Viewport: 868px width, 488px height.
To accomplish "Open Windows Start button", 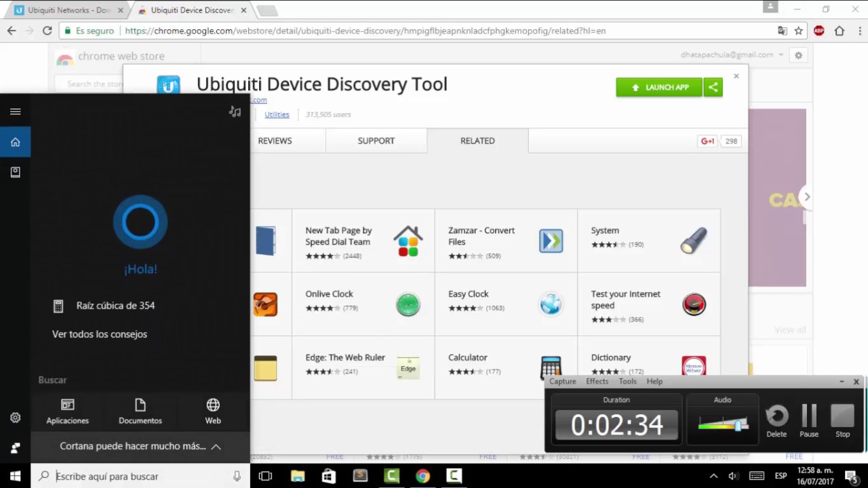I will (x=15, y=476).
